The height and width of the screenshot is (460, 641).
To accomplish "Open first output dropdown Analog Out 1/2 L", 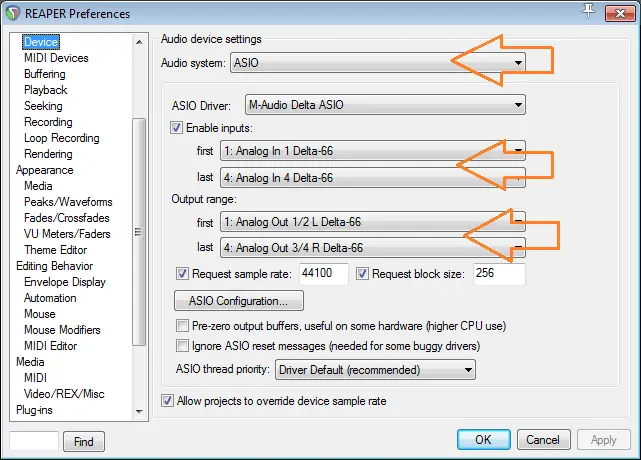I will pos(373,222).
